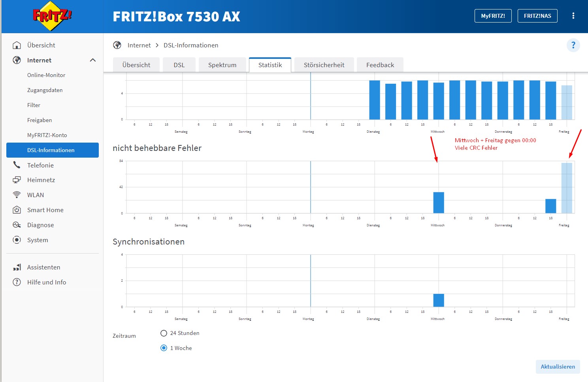
Task: Click the nicht behebbare Fehler heading
Action: click(x=157, y=148)
